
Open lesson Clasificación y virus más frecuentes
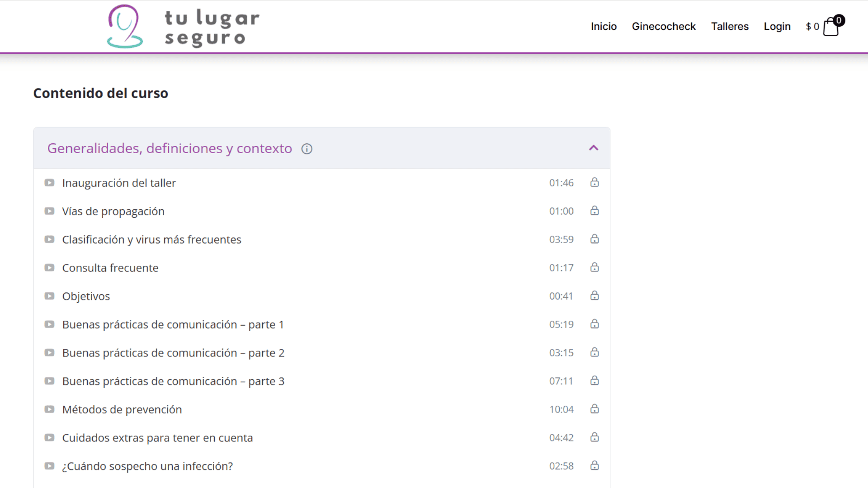(x=151, y=239)
